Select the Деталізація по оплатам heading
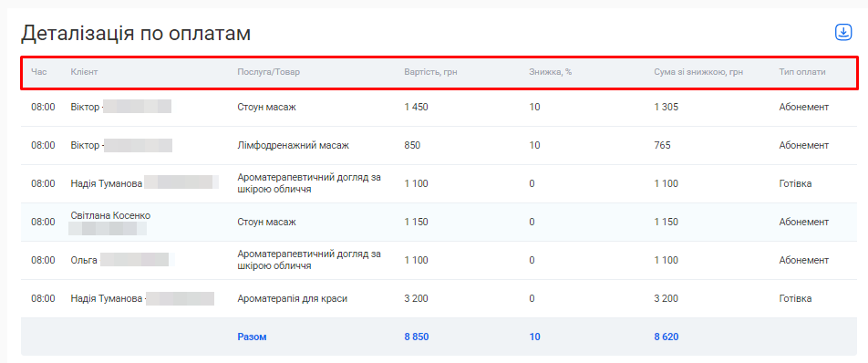The width and height of the screenshot is (868, 363). tap(136, 33)
